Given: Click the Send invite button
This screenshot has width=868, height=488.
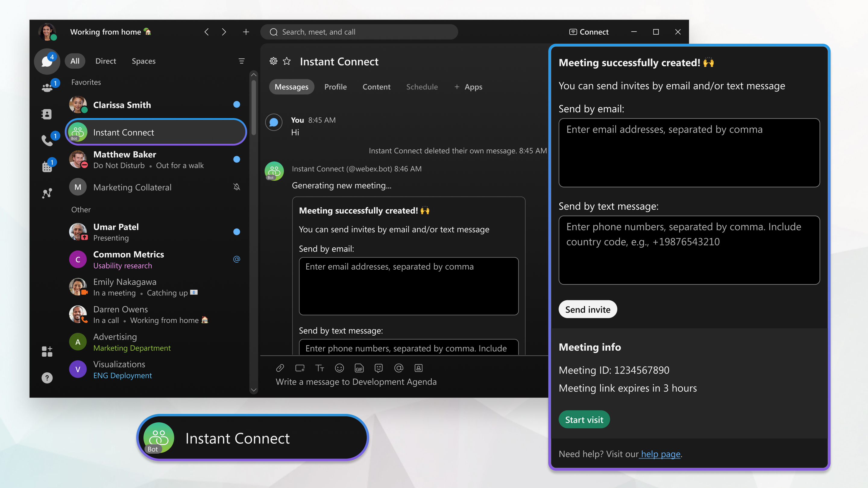Looking at the screenshot, I should click(x=588, y=309).
